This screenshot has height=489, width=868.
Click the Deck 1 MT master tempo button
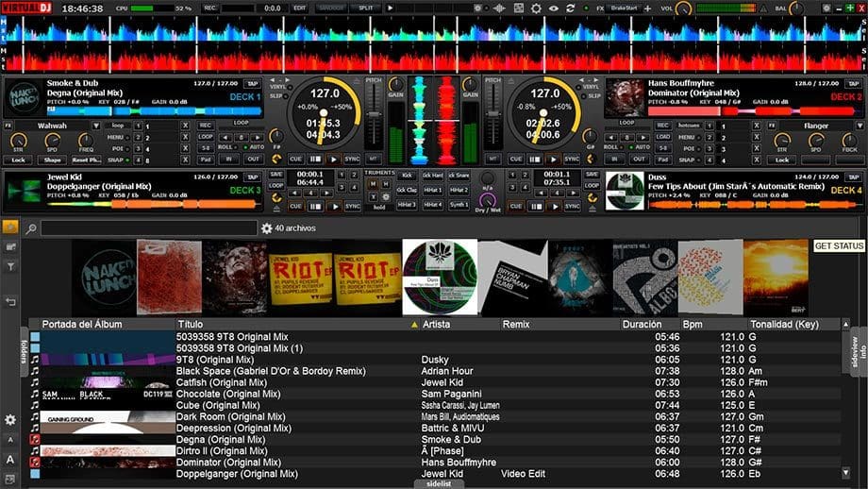[374, 159]
